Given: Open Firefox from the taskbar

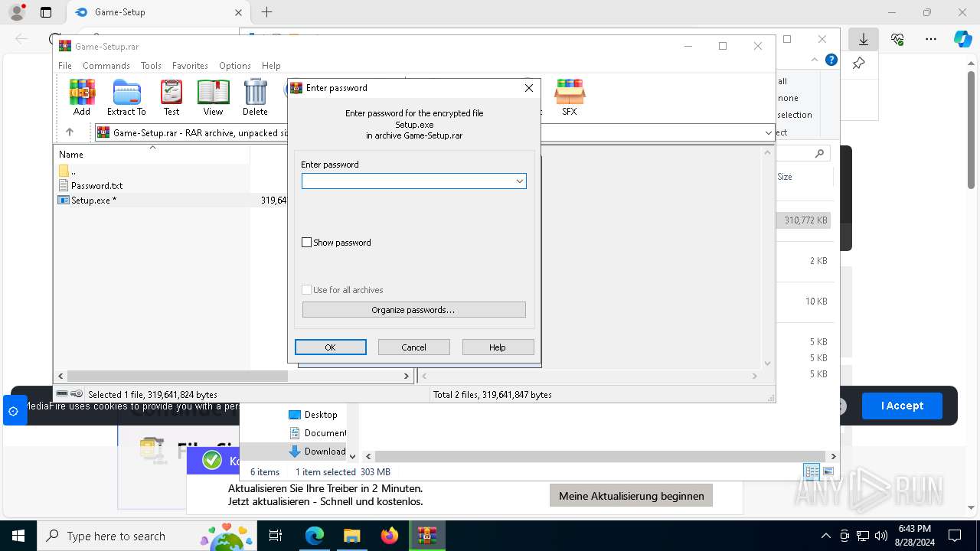Looking at the screenshot, I should click(390, 536).
